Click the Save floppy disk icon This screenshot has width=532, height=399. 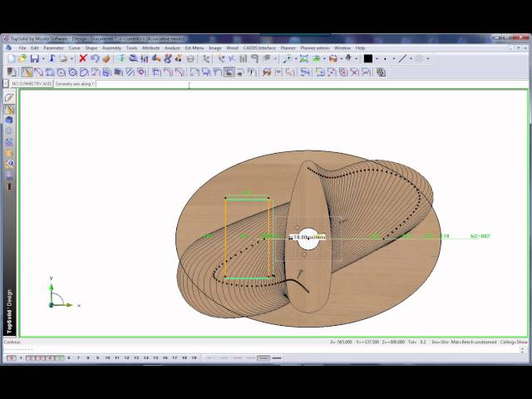33,59
